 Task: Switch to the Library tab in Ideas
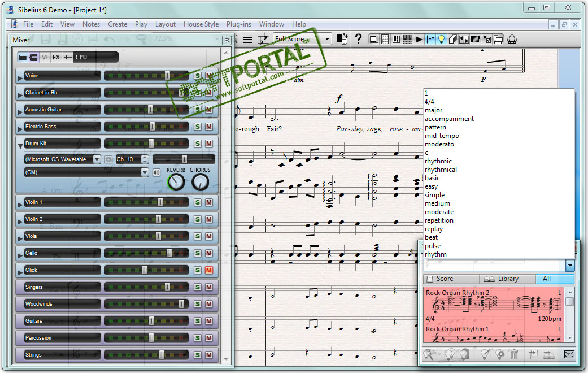(x=507, y=279)
